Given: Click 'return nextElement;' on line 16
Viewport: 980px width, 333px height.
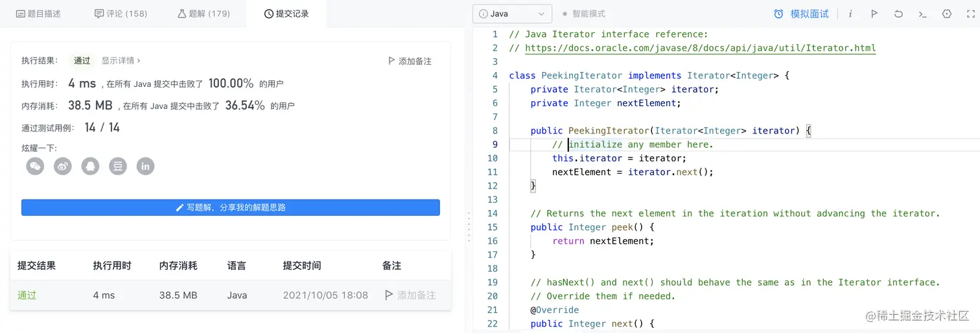Looking at the screenshot, I should [603, 241].
